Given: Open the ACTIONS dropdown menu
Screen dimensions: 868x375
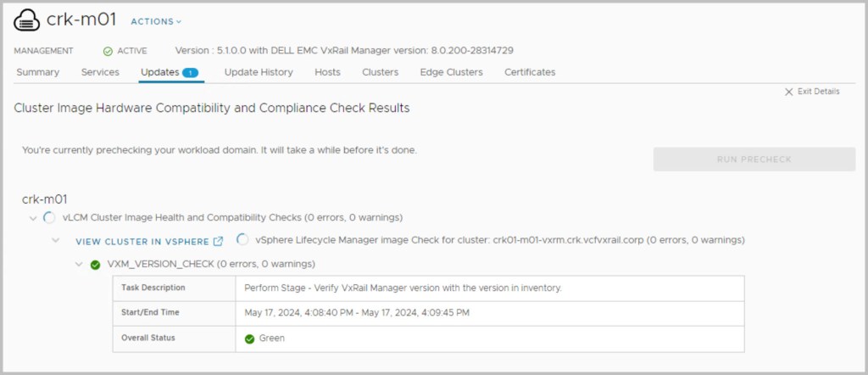Looking at the screenshot, I should [156, 21].
